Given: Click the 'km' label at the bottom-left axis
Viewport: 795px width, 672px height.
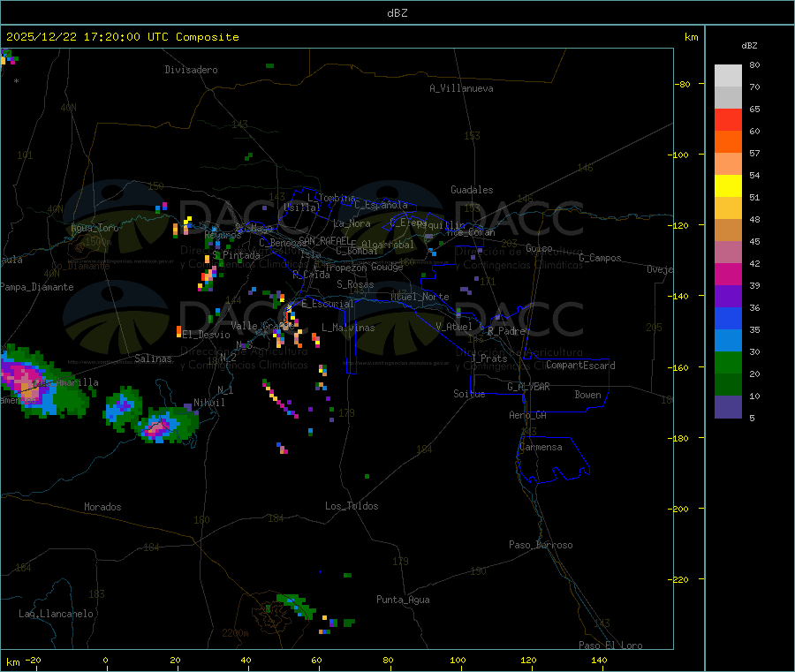Looking at the screenshot, I should tap(13, 662).
